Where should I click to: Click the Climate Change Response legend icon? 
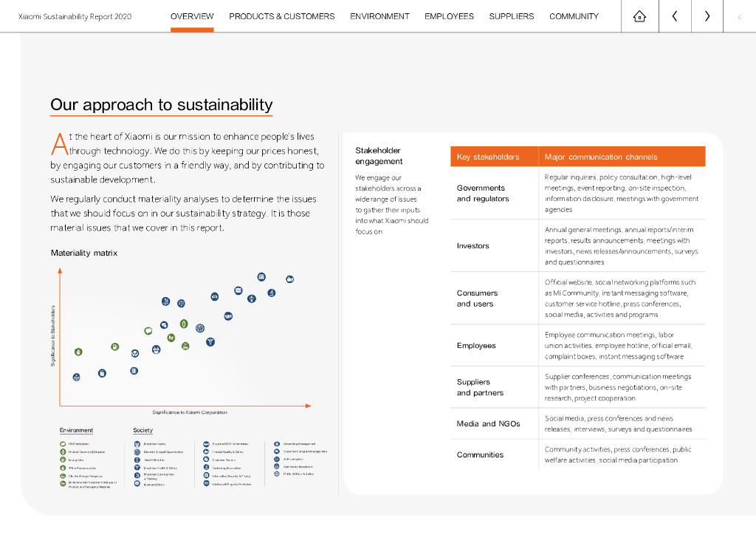[63, 476]
